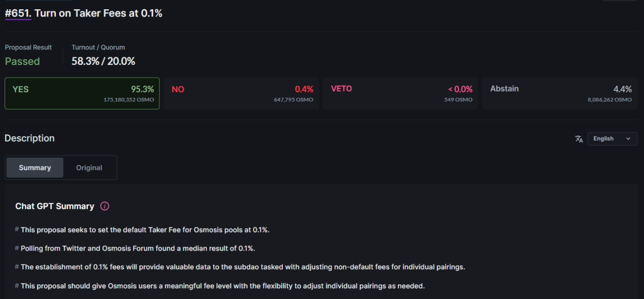Click the summary line about default Taker Fee
The height and width of the screenshot is (299, 644).
pyautogui.click(x=145, y=230)
